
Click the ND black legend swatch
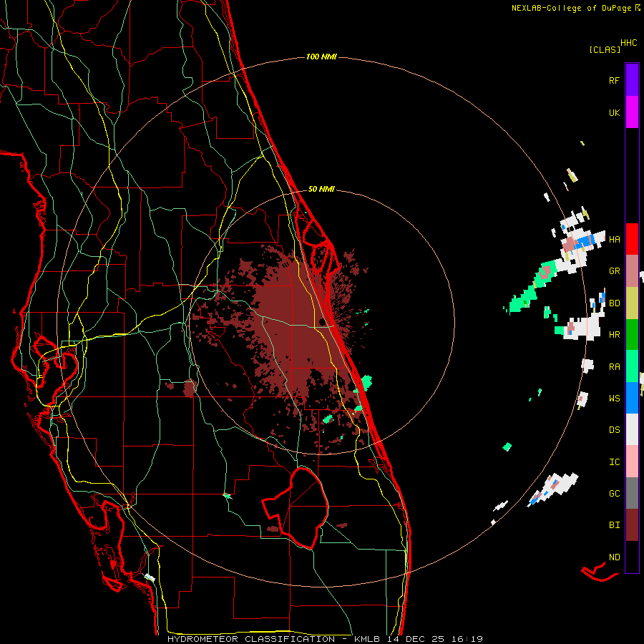click(x=632, y=557)
